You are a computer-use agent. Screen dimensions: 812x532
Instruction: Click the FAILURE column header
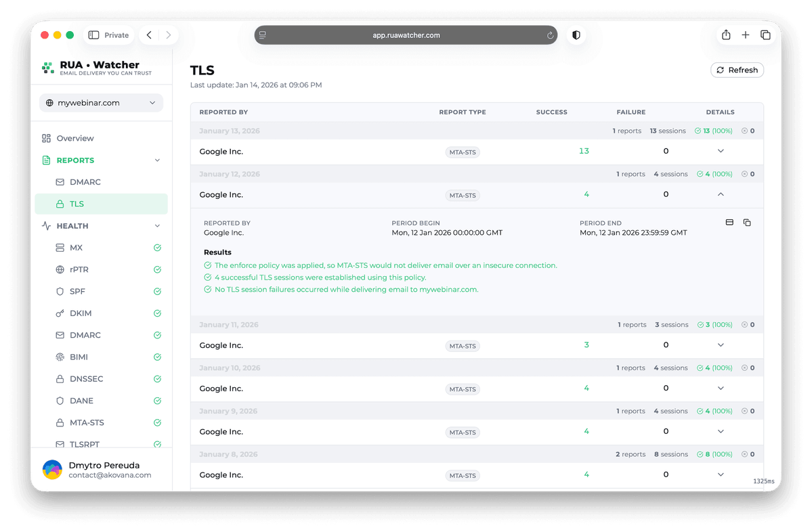click(631, 112)
